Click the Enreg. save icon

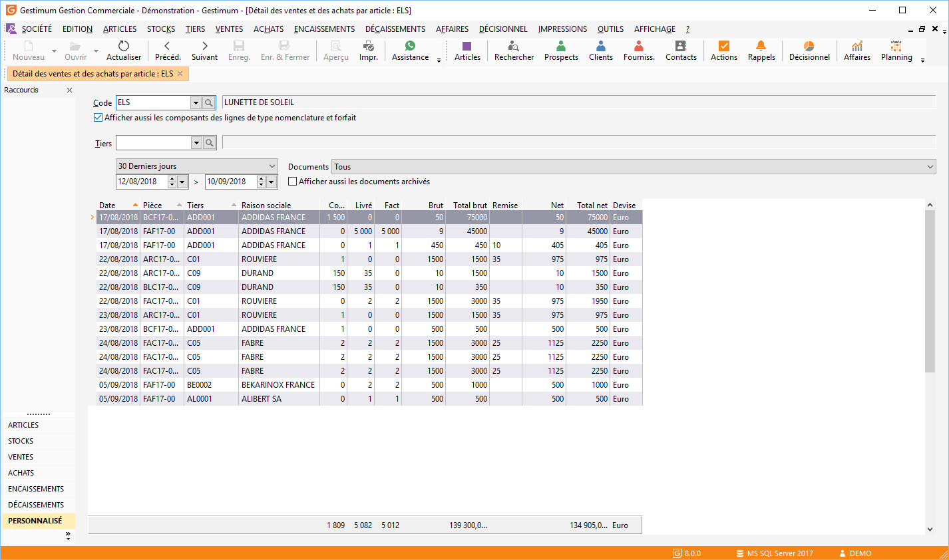239,46
